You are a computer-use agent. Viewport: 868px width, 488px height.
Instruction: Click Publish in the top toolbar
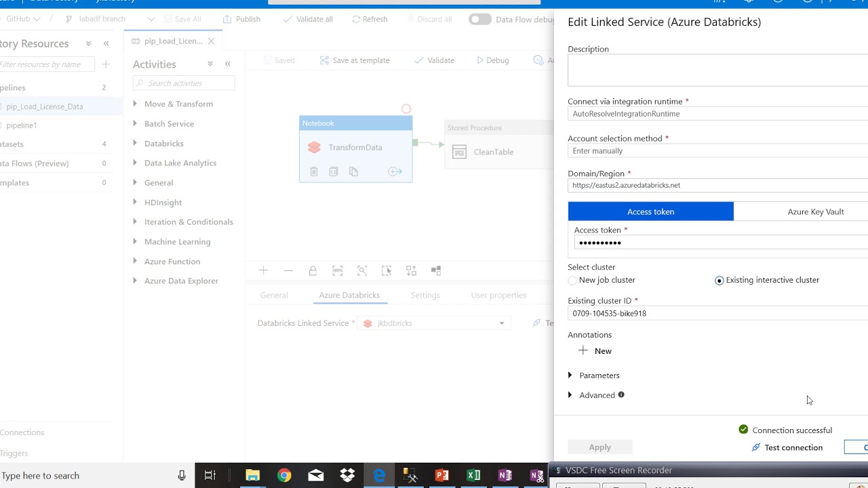241,19
